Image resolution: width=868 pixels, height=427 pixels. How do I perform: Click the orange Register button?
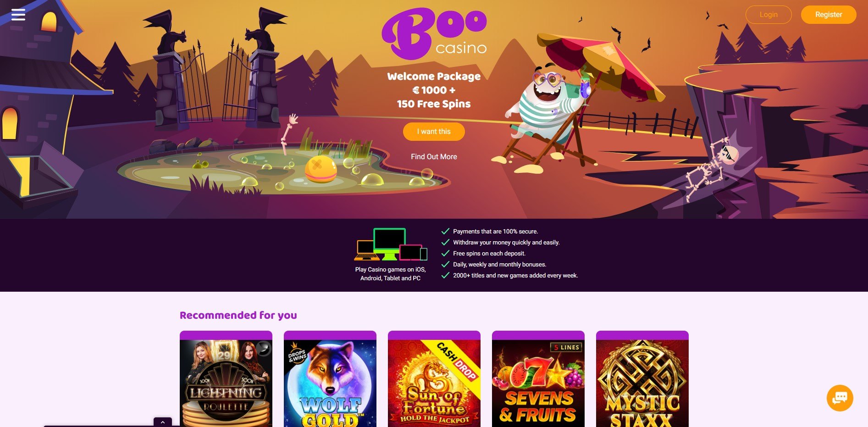829,15
